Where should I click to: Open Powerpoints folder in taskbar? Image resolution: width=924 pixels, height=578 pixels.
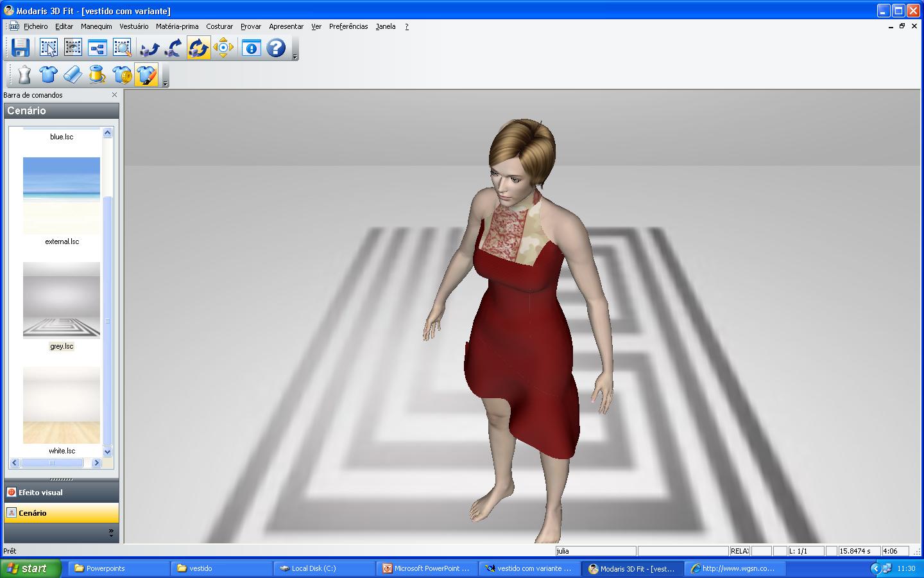pyautogui.click(x=119, y=568)
